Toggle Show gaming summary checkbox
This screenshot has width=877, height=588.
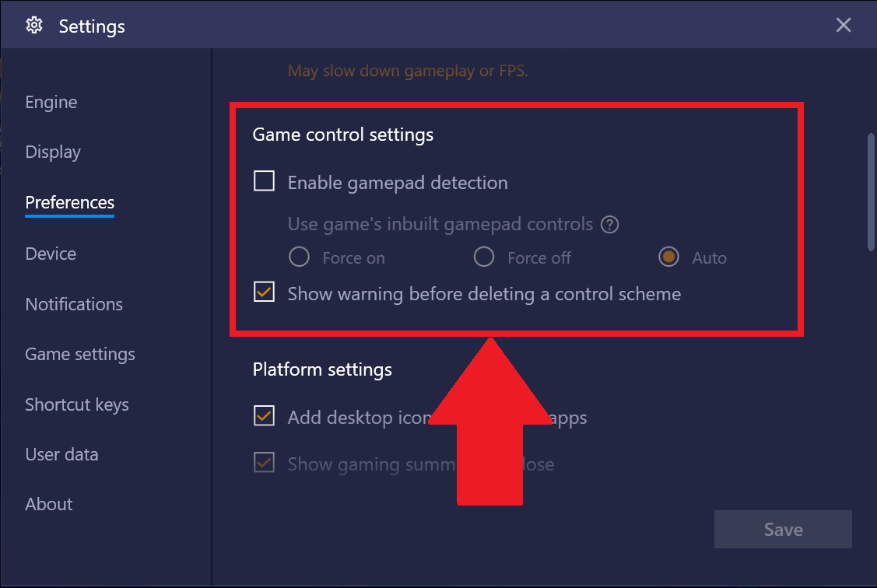point(265,464)
